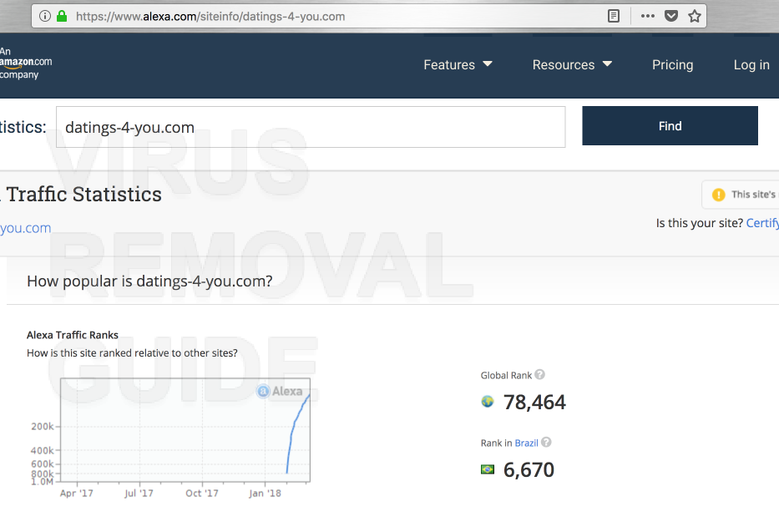Click the datings-4-you.com search field
779x532 pixels.
(311, 127)
